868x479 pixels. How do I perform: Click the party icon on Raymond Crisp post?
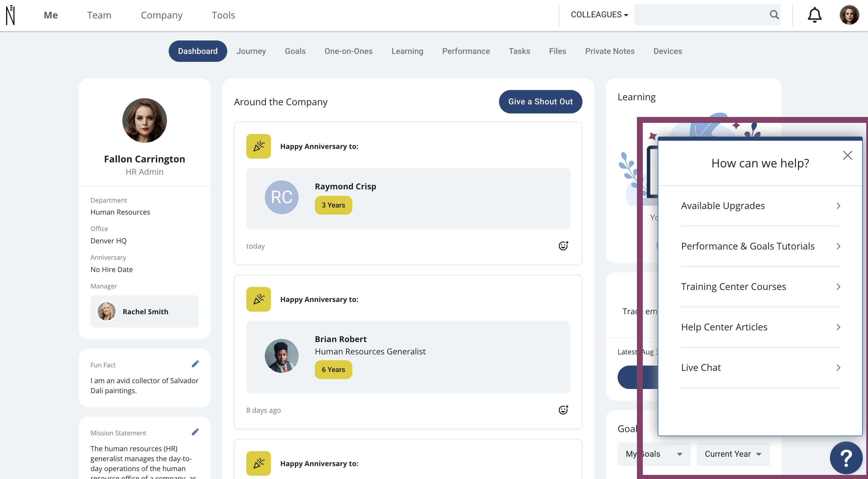point(259,146)
